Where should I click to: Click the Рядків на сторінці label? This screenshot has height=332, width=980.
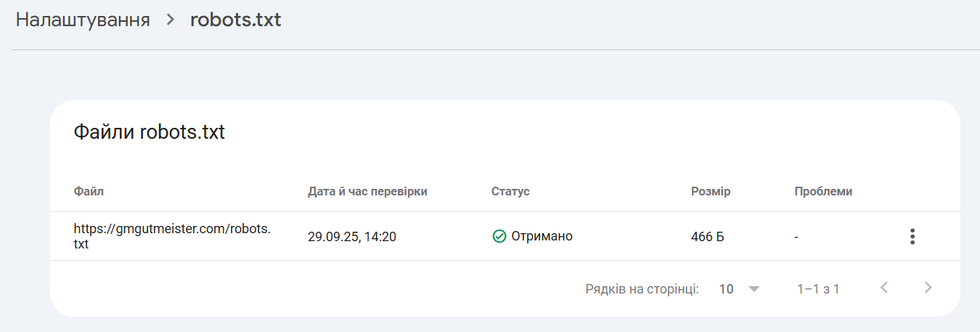[642, 289]
